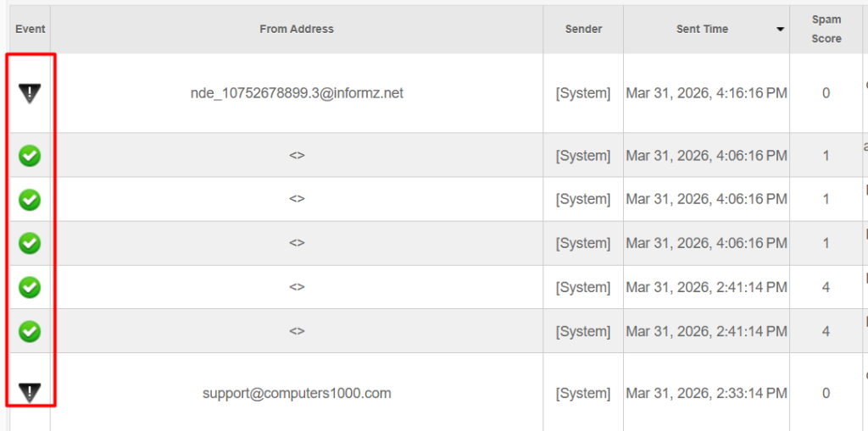Select [System] sender in the computers1000.com row
Screen dimensions: 868x431
(583, 393)
